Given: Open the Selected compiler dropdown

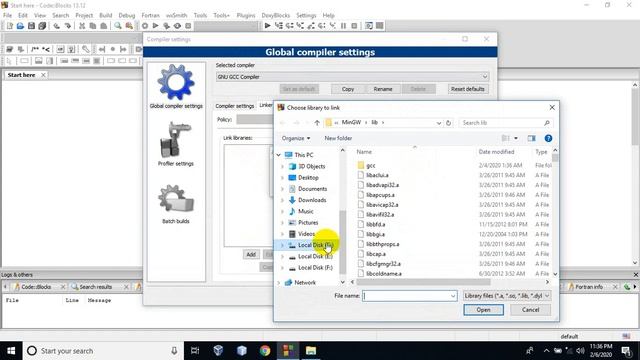Looking at the screenshot, I should (484, 77).
